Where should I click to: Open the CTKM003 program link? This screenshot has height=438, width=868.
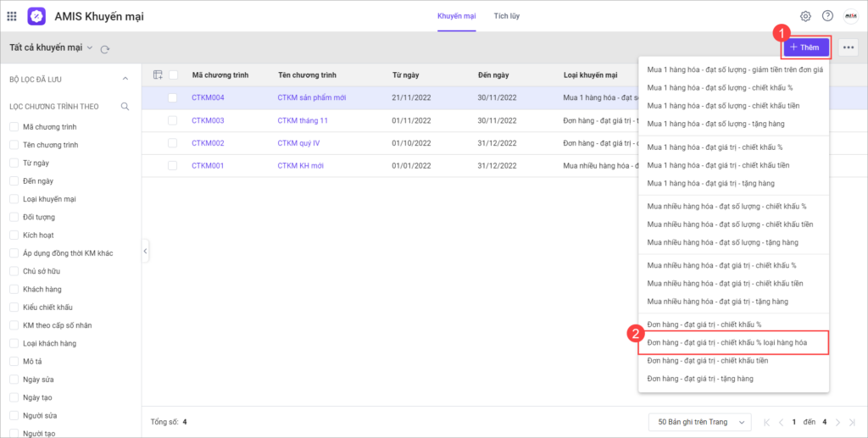[x=208, y=120]
